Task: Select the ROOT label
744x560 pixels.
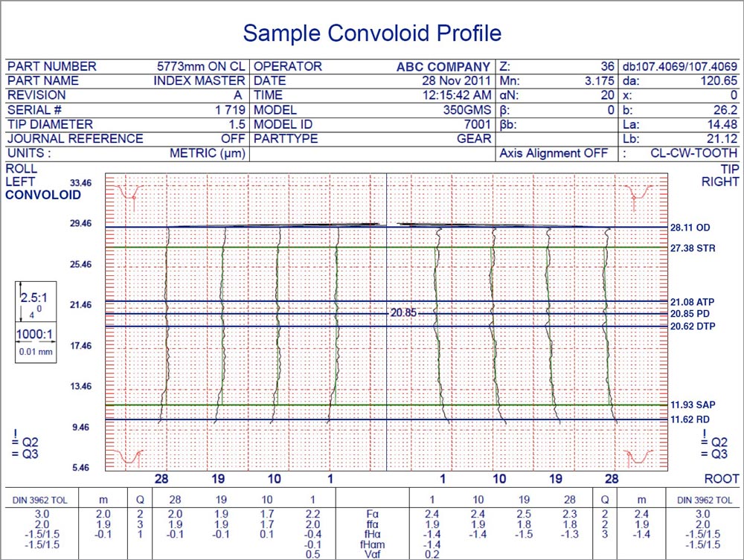Action: (721, 479)
